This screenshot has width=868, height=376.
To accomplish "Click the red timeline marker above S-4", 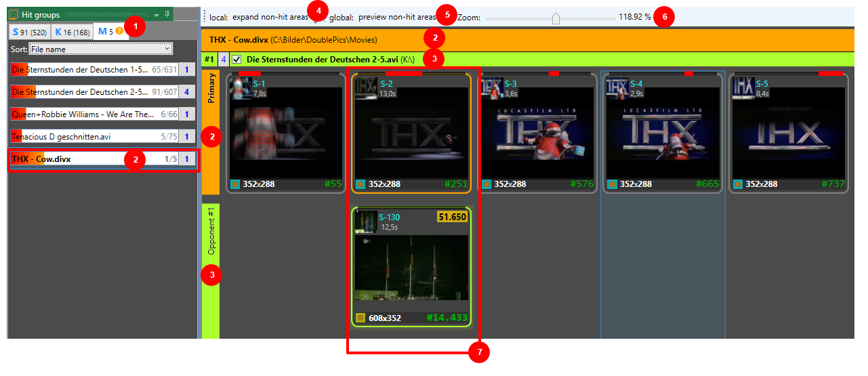I will (688, 72).
